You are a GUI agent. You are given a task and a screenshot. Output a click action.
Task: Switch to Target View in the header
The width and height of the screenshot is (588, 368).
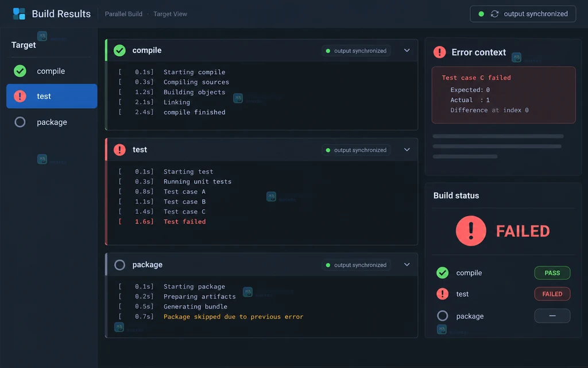170,14
